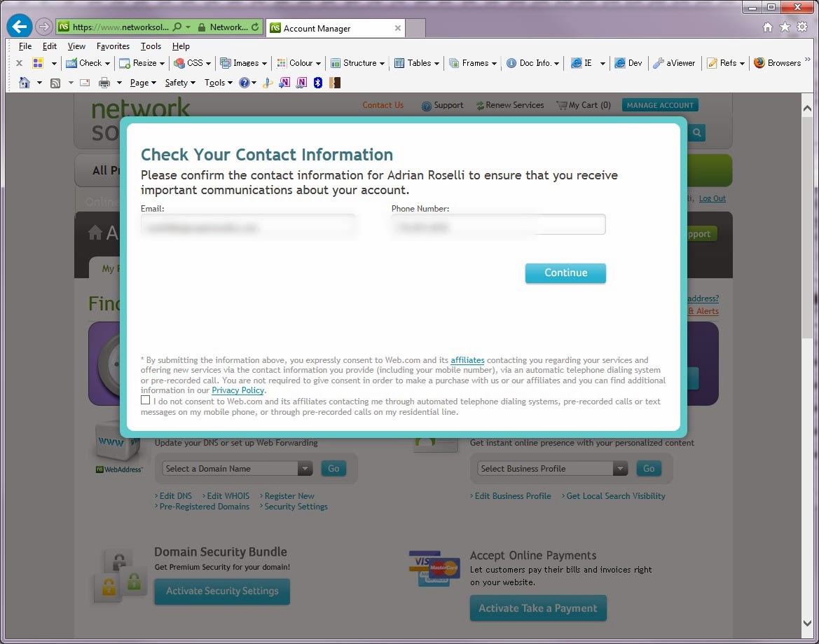Open the browser settings gear icon
The width and height of the screenshot is (819, 644).
tap(802, 27)
